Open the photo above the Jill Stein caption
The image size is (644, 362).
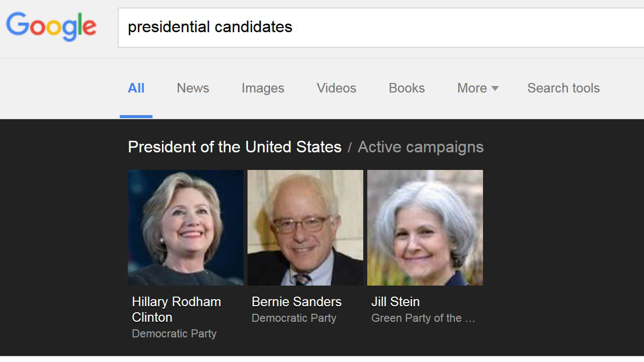[425, 228]
